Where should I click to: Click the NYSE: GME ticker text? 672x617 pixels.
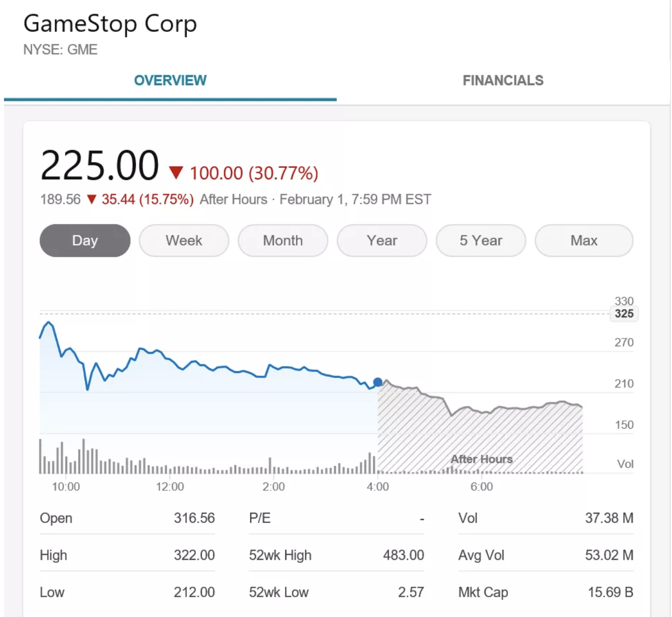(x=60, y=50)
